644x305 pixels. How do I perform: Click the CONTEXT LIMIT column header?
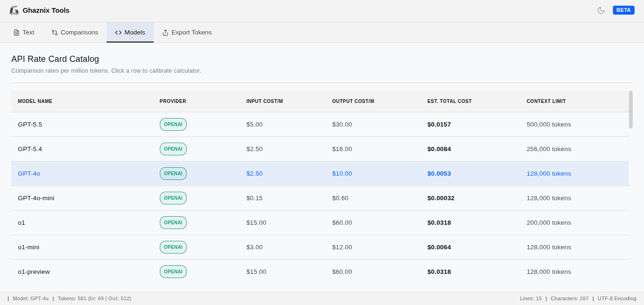(546, 102)
